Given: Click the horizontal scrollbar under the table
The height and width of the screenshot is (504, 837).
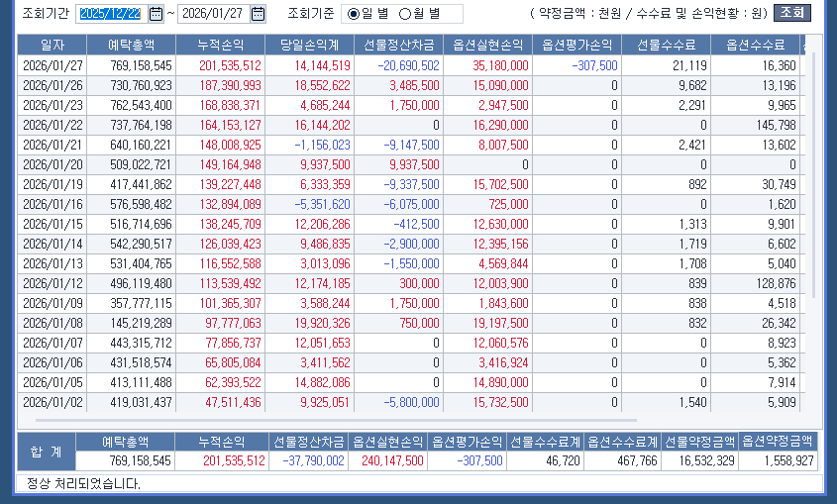Looking at the screenshot, I should (x=337, y=420).
